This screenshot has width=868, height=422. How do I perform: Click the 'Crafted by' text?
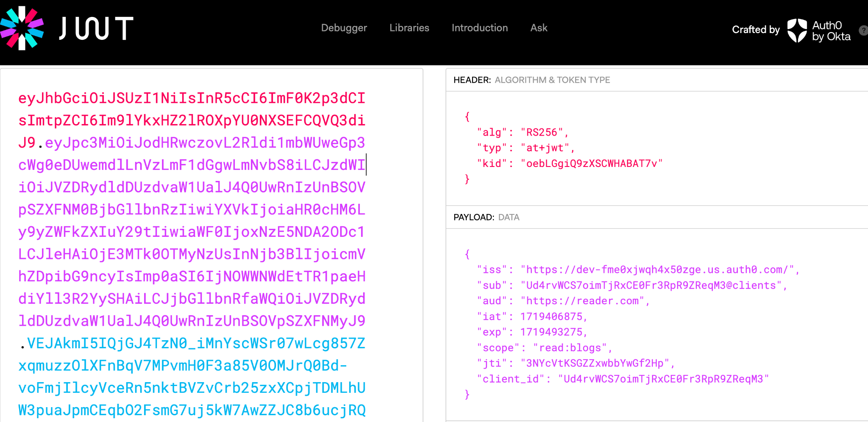(756, 30)
